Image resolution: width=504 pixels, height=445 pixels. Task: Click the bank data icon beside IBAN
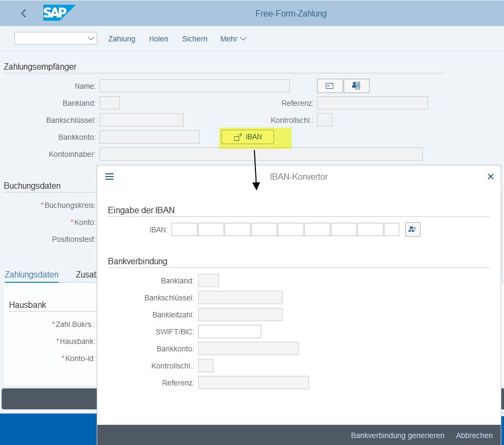pyautogui.click(x=413, y=230)
